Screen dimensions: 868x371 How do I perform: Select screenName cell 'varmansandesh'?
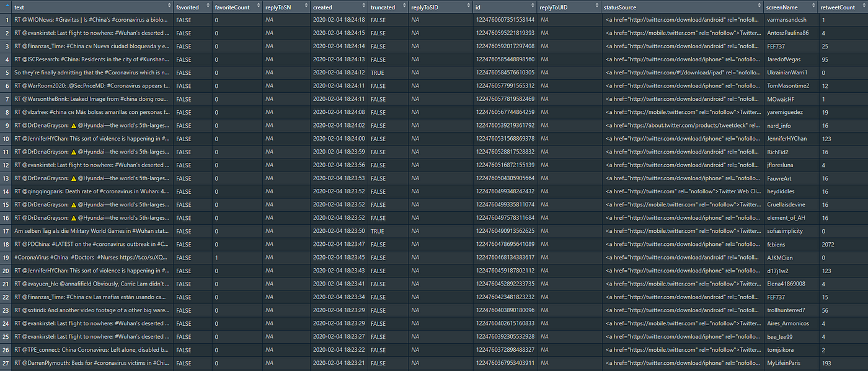click(787, 20)
